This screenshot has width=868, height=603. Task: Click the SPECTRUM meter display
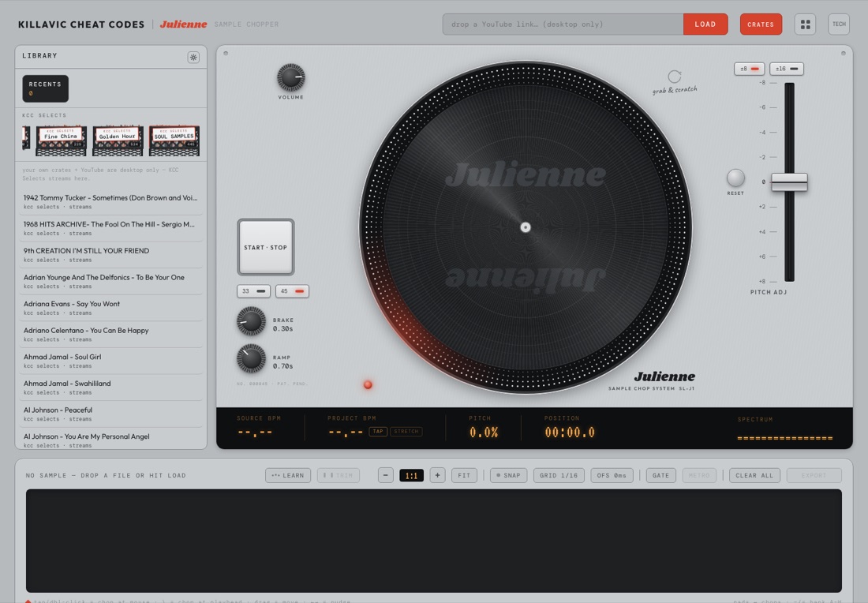tap(785, 438)
